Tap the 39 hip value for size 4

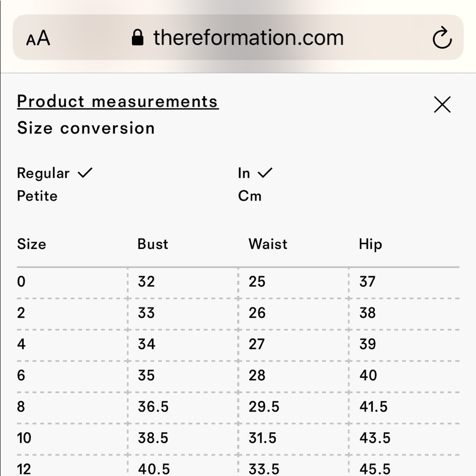[x=367, y=344]
